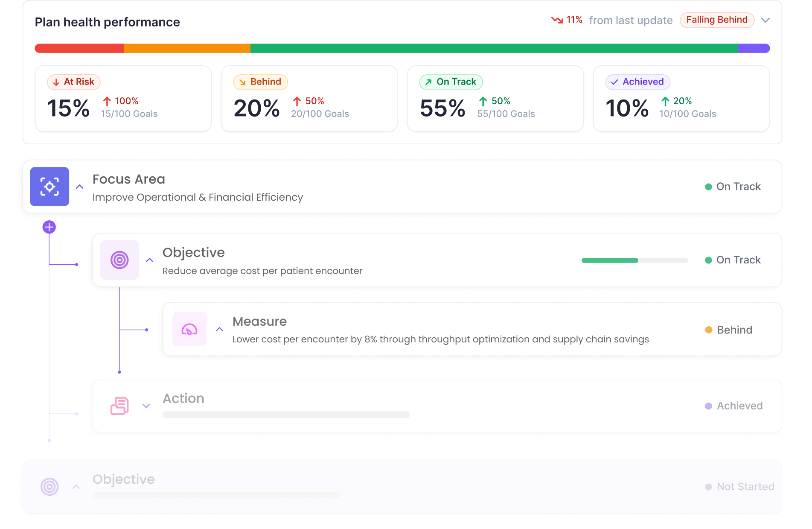Click the bottom Objective bullseye icon
Image resolution: width=812 pixels, height=529 pixels.
point(49,486)
